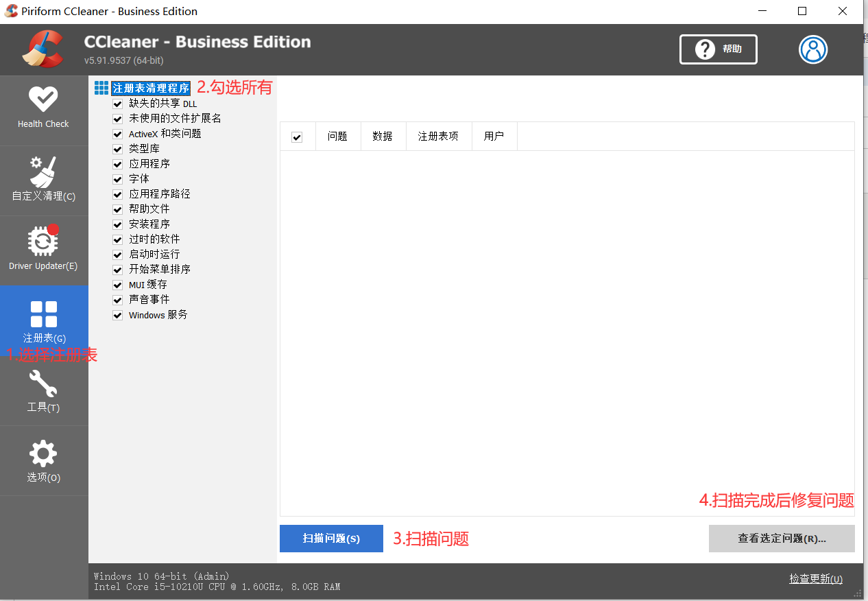Image resolution: width=868 pixels, height=601 pixels.
Task: Toggle Windows 服务 checkbox
Action: (x=117, y=315)
